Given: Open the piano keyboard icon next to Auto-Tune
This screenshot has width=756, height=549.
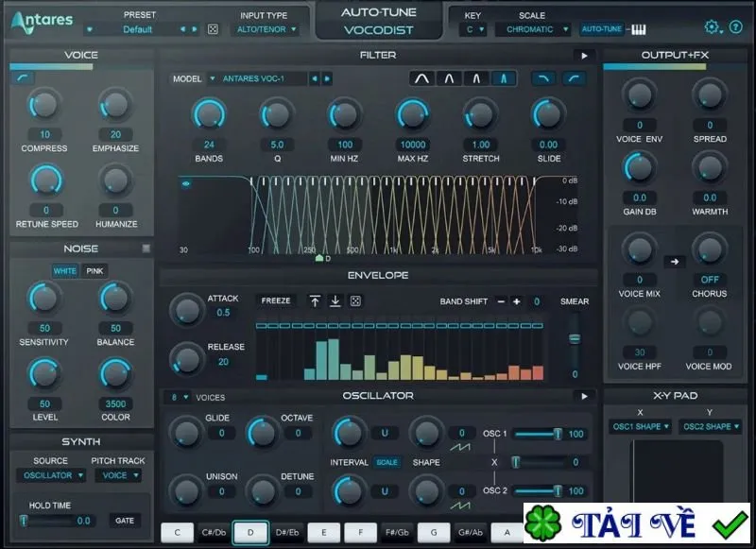Looking at the screenshot, I should [x=639, y=29].
